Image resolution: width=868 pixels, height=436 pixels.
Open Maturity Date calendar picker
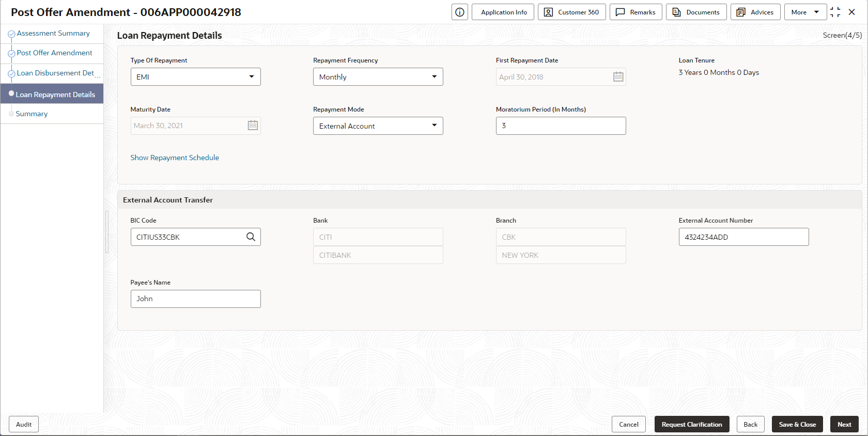253,126
